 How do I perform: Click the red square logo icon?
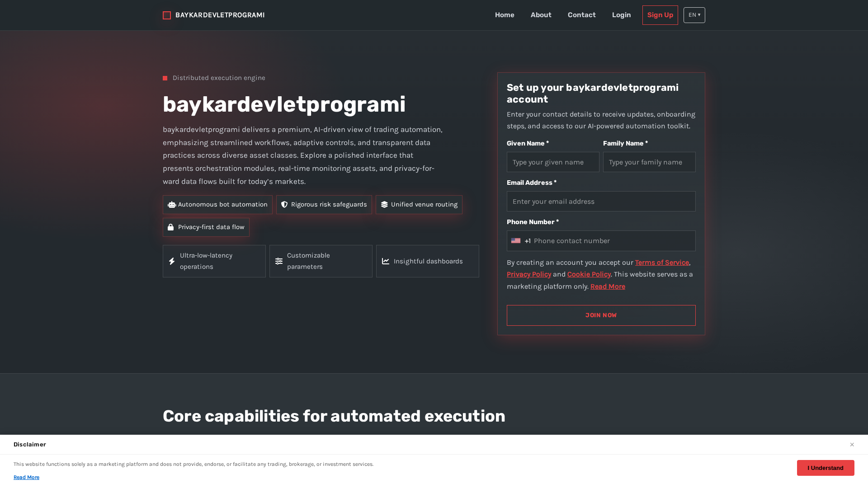point(167,15)
